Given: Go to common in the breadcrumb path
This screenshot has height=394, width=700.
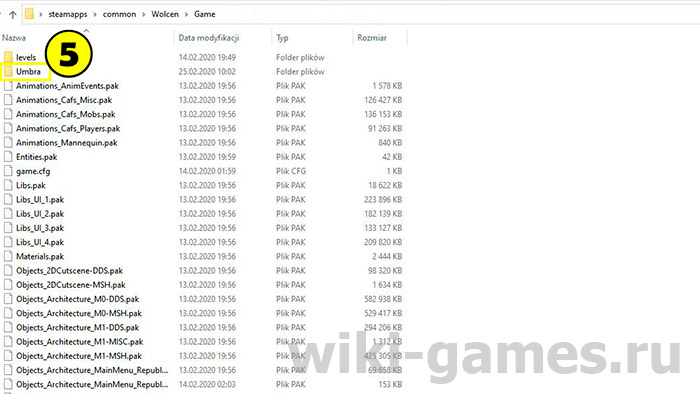Looking at the screenshot, I should pyautogui.click(x=119, y=14).
